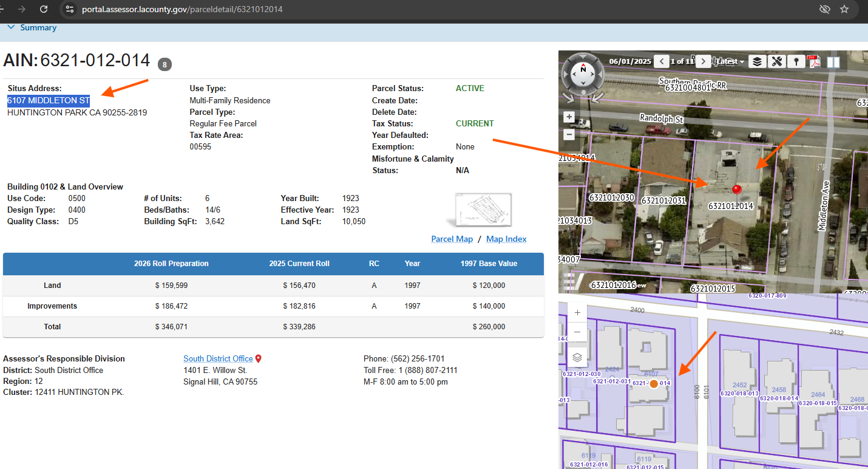
Task: Export aerial view with PDF icon
Action: 814,61
